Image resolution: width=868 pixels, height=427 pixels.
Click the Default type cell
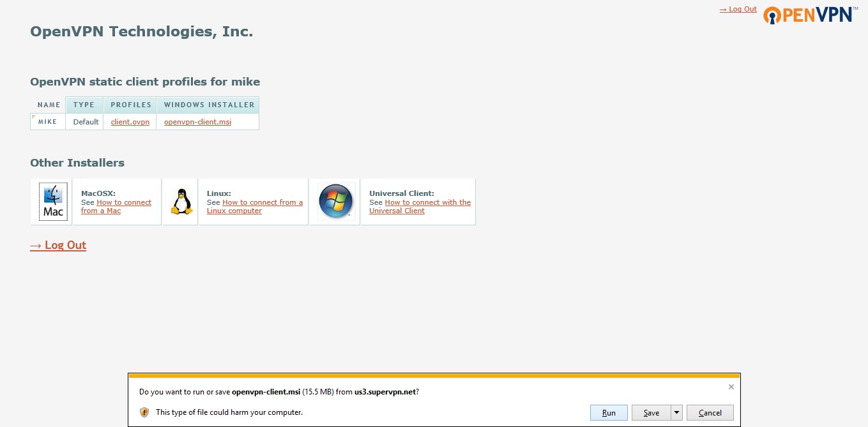pos(86,122)
